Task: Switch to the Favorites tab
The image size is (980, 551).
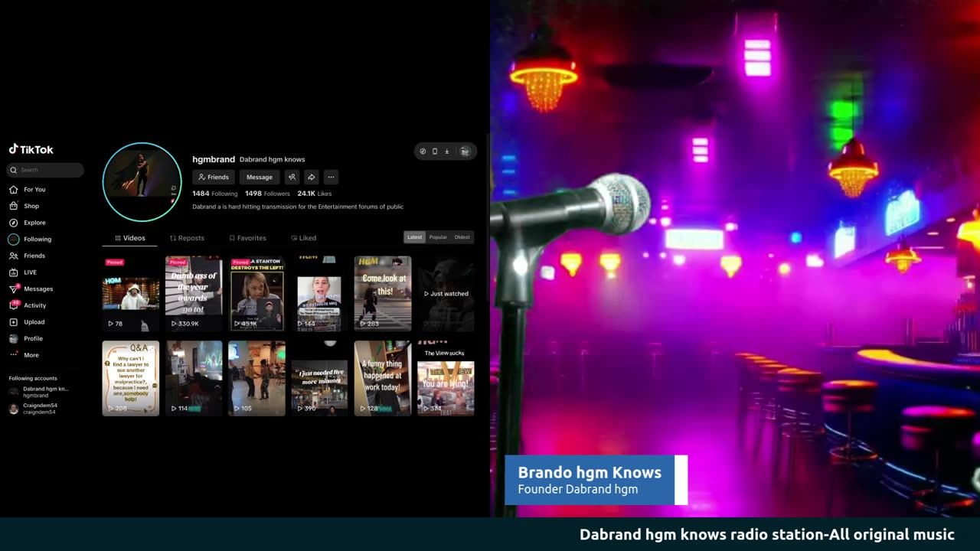Action: coord(247,238)
